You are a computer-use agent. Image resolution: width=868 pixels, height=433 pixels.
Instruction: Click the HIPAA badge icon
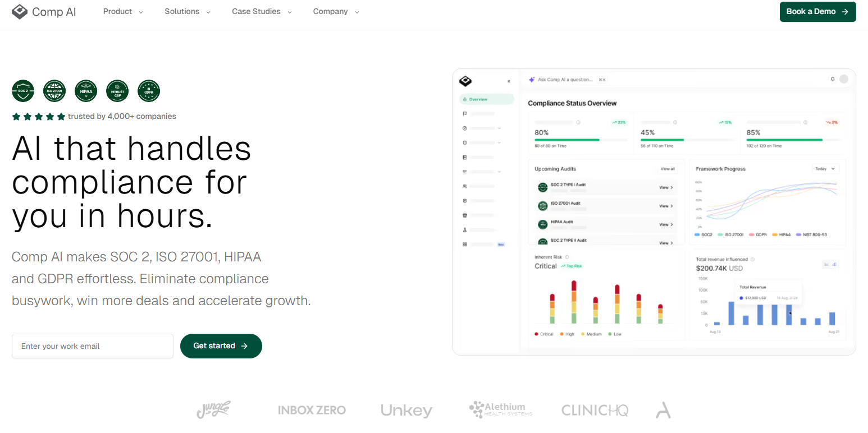86,91
